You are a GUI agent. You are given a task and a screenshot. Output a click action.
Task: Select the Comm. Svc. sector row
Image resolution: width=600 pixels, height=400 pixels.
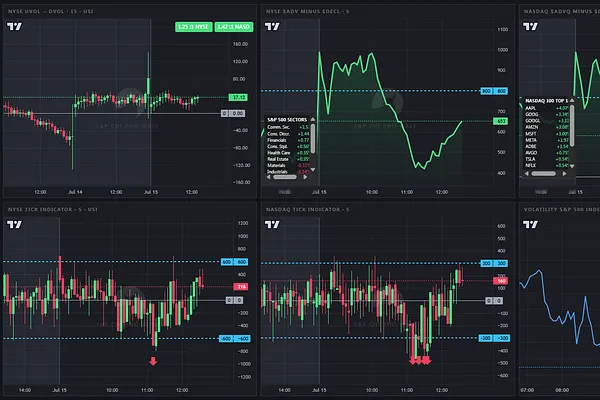tap(288, 127)
